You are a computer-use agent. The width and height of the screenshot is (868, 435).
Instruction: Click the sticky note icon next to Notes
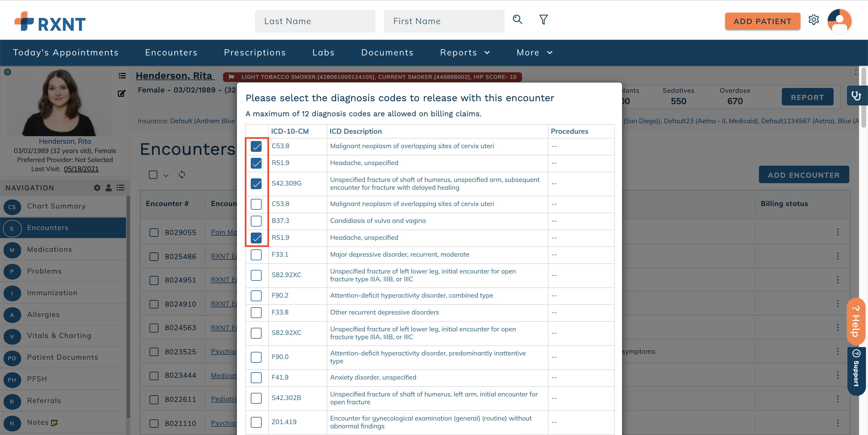[55, 423]
